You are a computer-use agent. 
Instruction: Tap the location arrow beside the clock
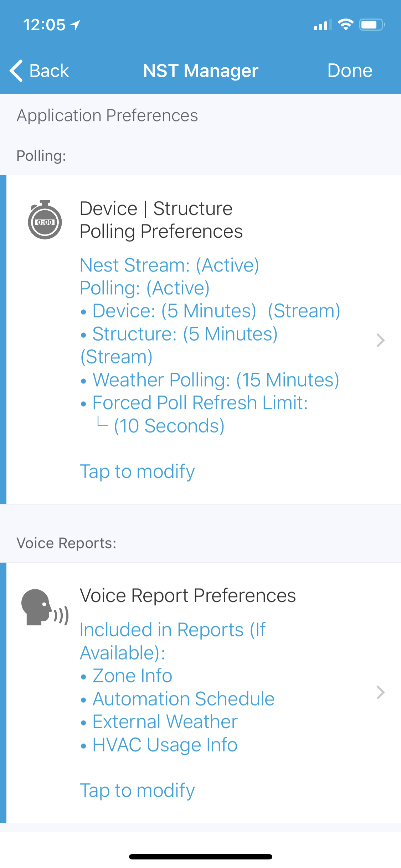point(75,25)
